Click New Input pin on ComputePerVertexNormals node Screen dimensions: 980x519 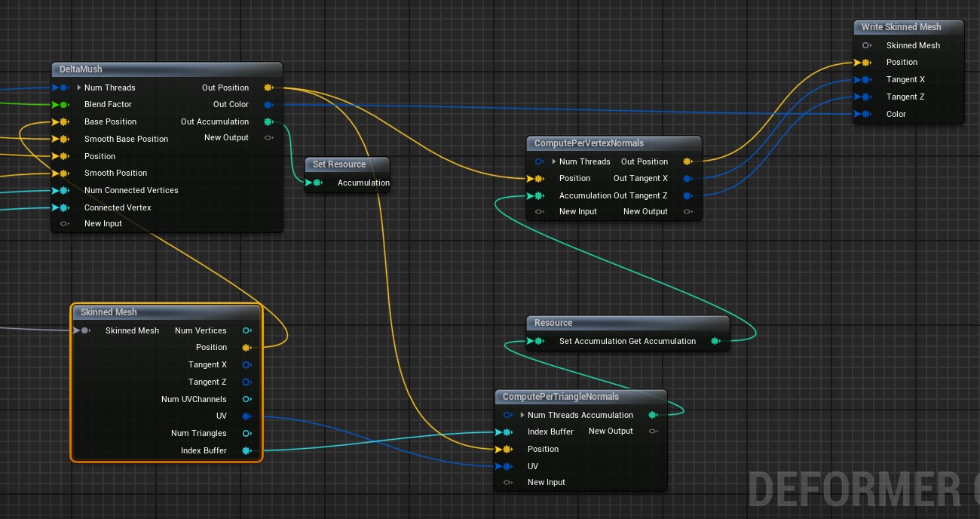[x=540, y=212]
